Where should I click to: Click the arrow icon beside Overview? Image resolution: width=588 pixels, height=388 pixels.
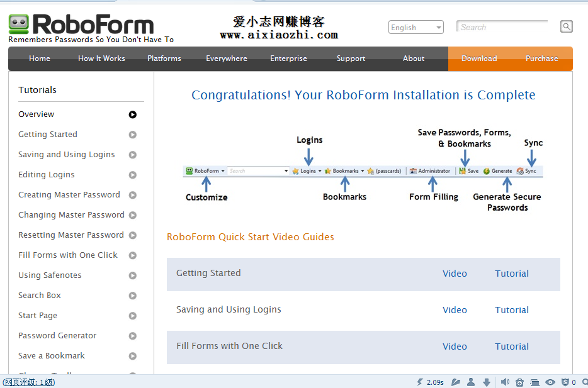(x=133, y=114)
